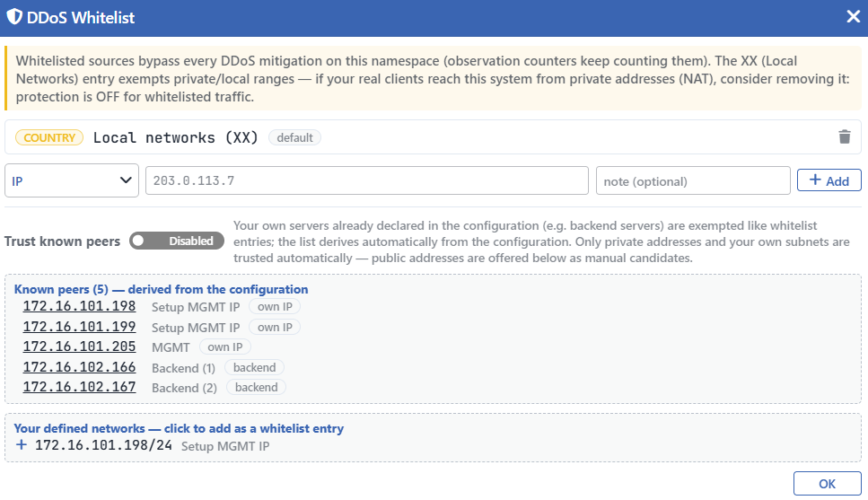Click the Your defined networks heading
Image resolution: width=868 pixels, height=500 pixels.
point(179,428)
